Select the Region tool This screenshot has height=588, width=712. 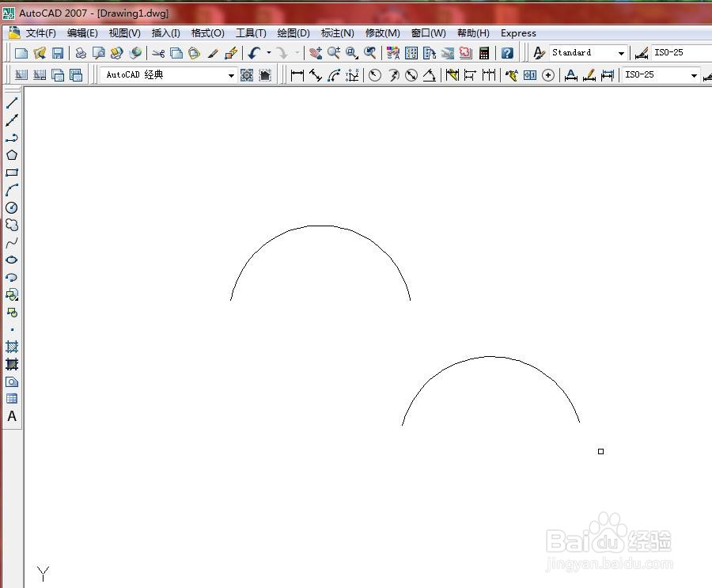coord(12,381)
